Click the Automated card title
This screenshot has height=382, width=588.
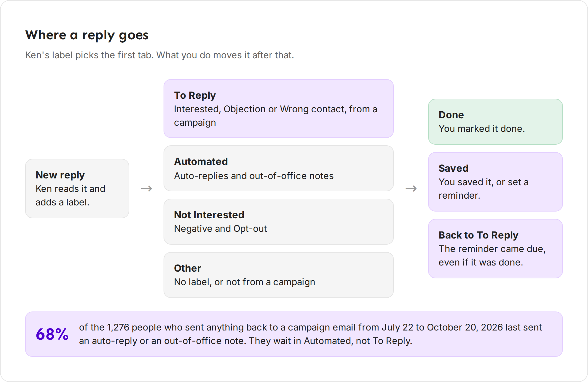201,162
